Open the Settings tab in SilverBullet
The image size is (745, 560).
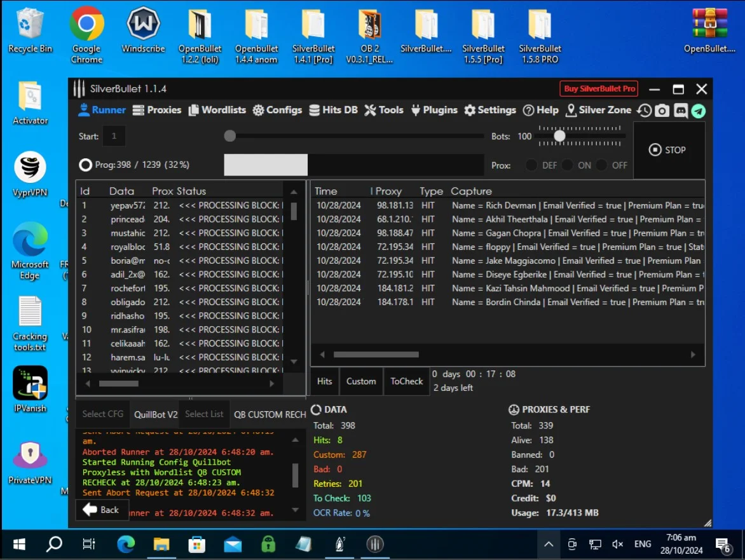coord(490,110)
